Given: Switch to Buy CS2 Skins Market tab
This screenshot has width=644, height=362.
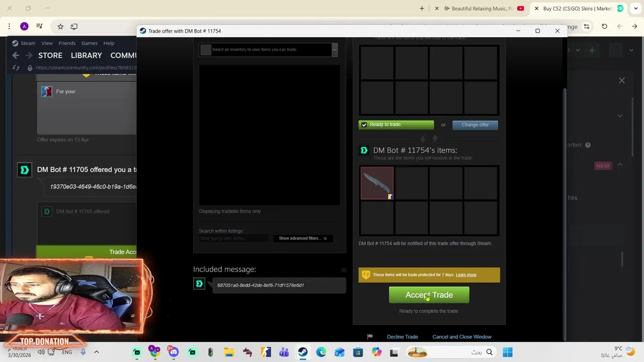Looking at the screenshot, I should click(x=577, y=9).
